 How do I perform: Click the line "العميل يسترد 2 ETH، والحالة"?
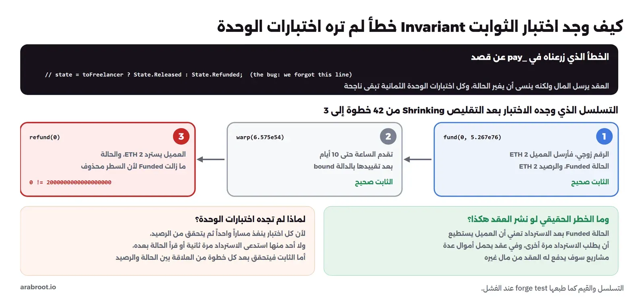pos(143,154)
